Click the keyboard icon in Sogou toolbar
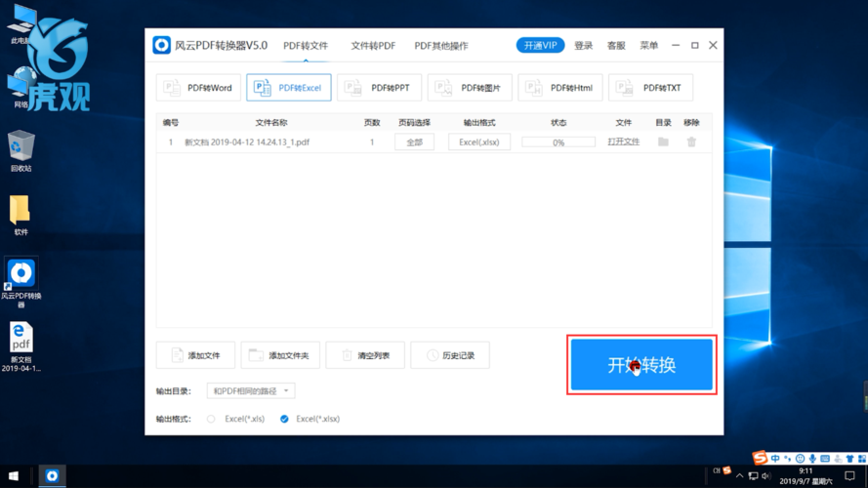868x488 pixels. [x=825, y=459]
